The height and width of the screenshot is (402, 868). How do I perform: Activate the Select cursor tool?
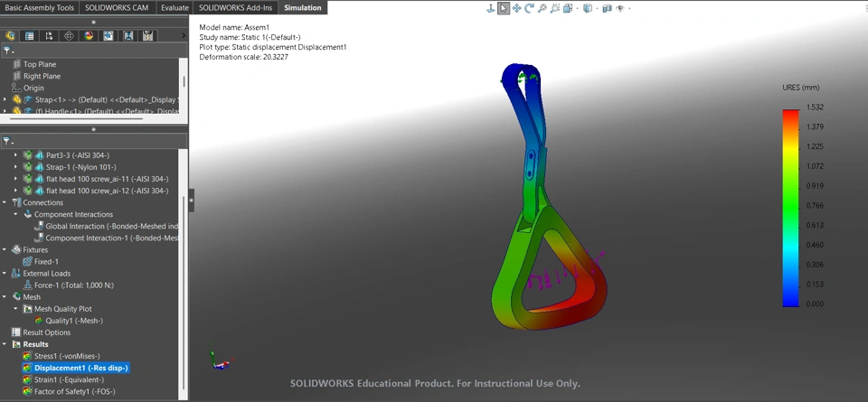pos(504,8)
